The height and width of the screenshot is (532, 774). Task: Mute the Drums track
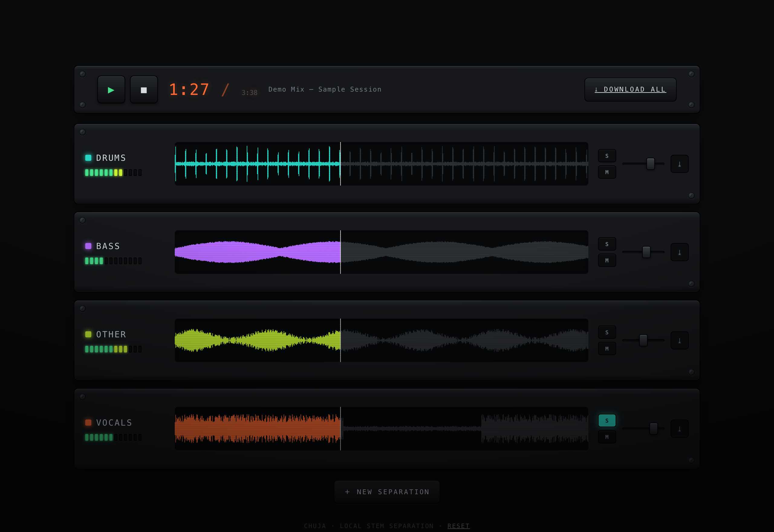pyautogui.click(x=607, y=172)
